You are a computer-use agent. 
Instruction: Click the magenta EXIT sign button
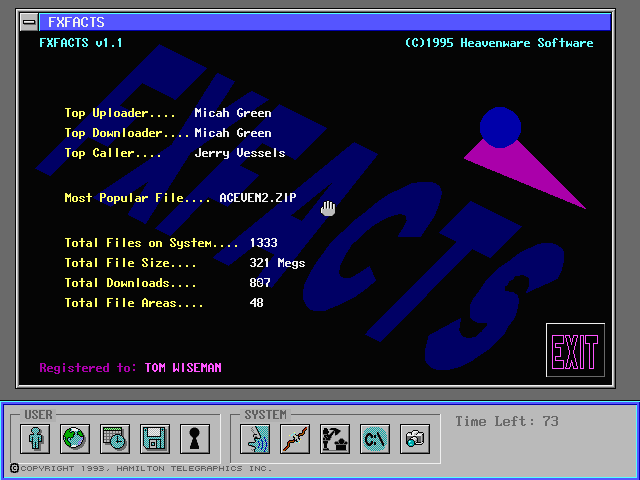tap(575, 350)
